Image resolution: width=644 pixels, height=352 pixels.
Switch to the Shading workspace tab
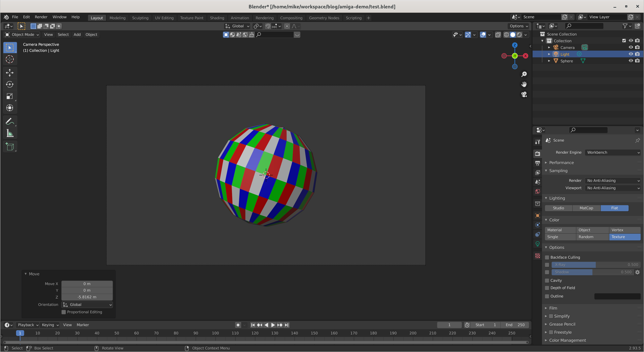pyautogui.click(x=217, y=18)
